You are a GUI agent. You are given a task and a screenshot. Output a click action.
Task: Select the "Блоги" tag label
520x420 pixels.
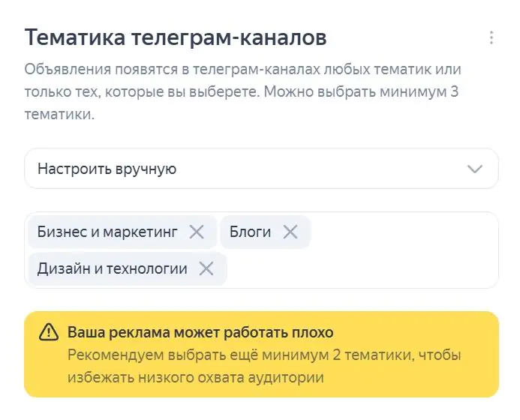(250, 232)
